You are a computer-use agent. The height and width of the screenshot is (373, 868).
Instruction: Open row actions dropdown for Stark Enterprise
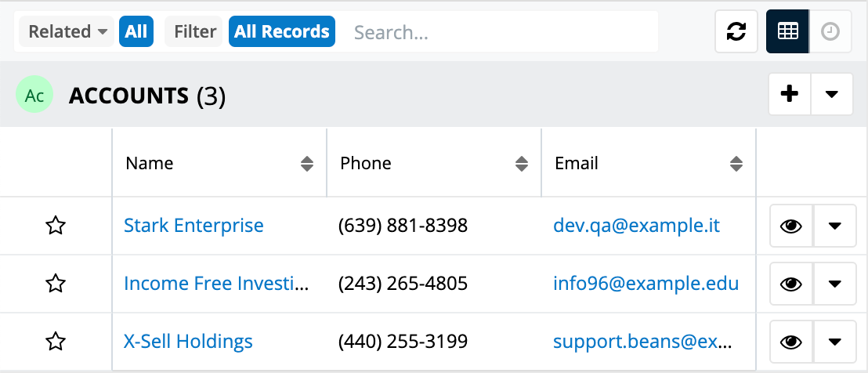click(835, 226)
